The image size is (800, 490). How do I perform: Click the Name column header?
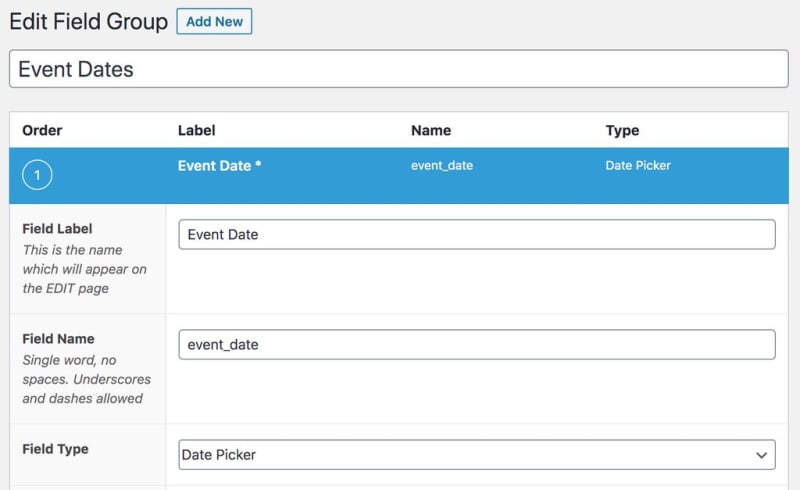(431, 131)
